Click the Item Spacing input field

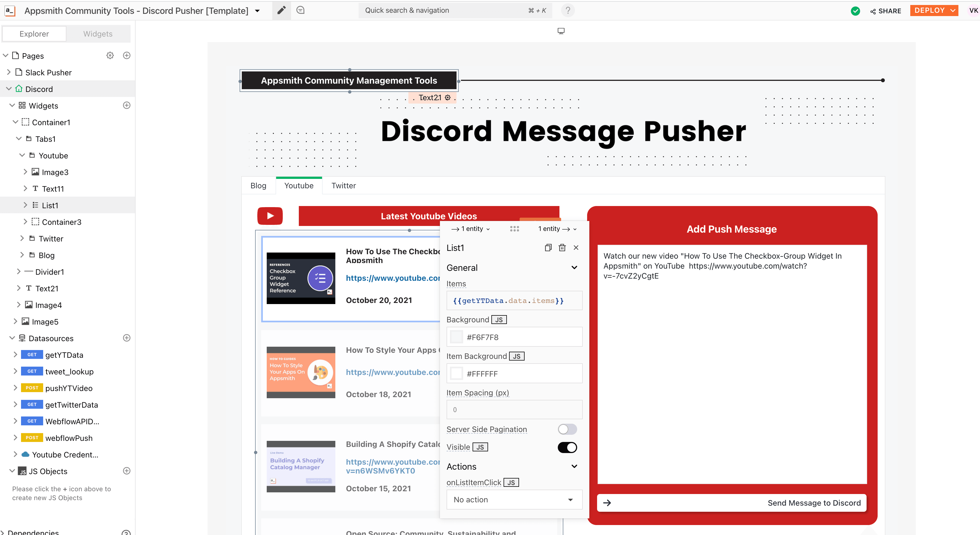tap(514, 410)
